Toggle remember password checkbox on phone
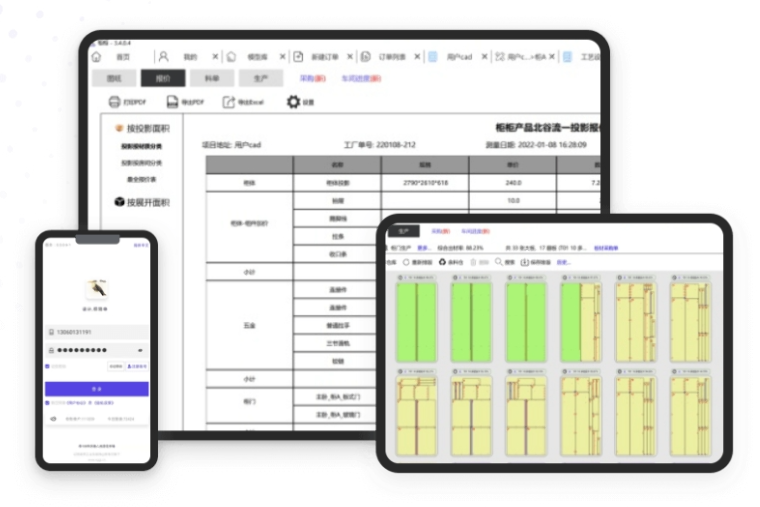 pos(48,366)
